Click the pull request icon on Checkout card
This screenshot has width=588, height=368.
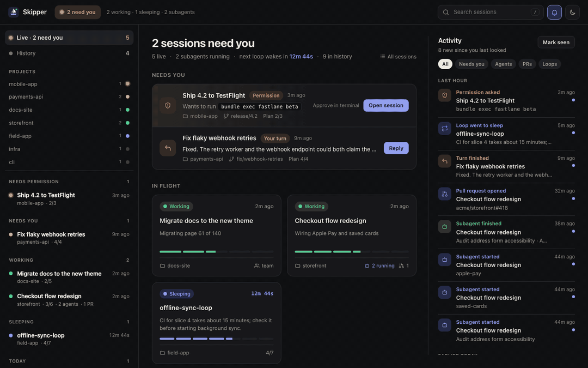click(401, 266)
